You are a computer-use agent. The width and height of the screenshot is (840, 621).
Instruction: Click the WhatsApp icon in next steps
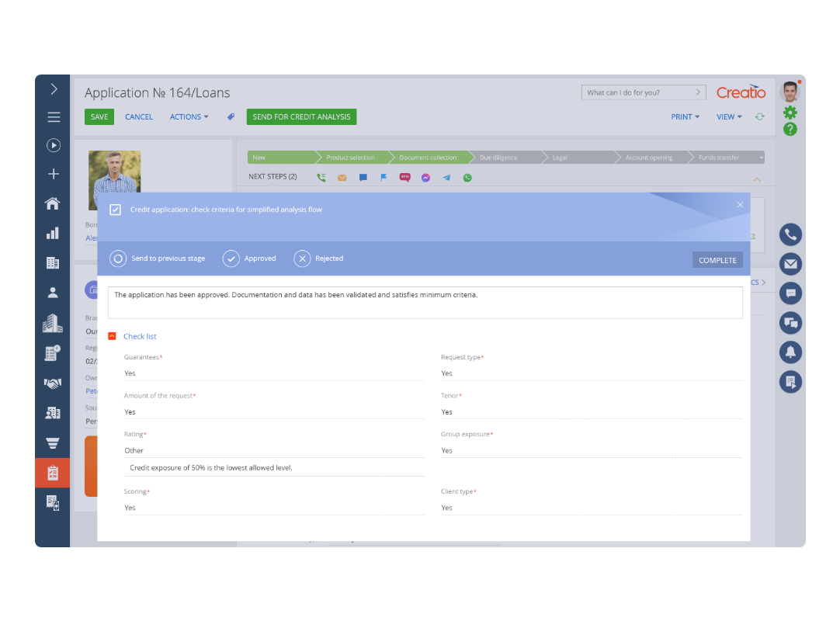click(467, 178)
